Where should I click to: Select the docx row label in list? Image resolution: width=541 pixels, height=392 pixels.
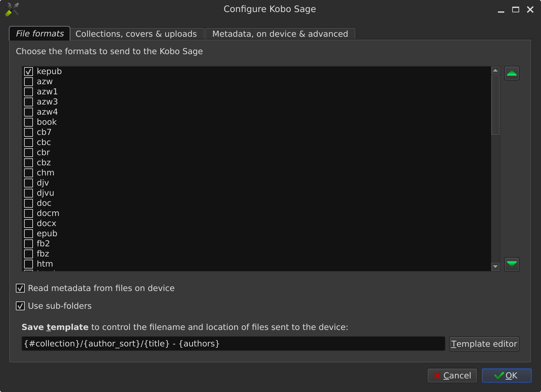pos(46,224)
